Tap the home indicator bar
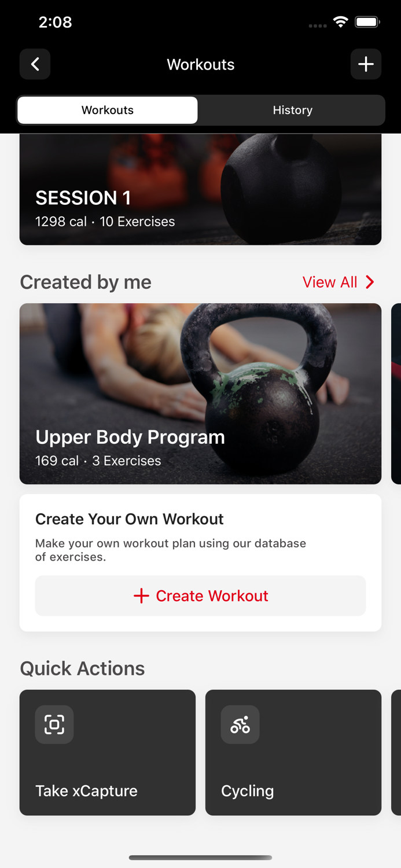 pos(200,858)
